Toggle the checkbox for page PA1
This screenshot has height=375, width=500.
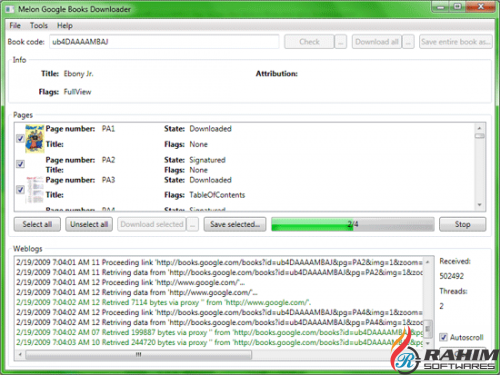pyautogui.click(x=20, y=138)
